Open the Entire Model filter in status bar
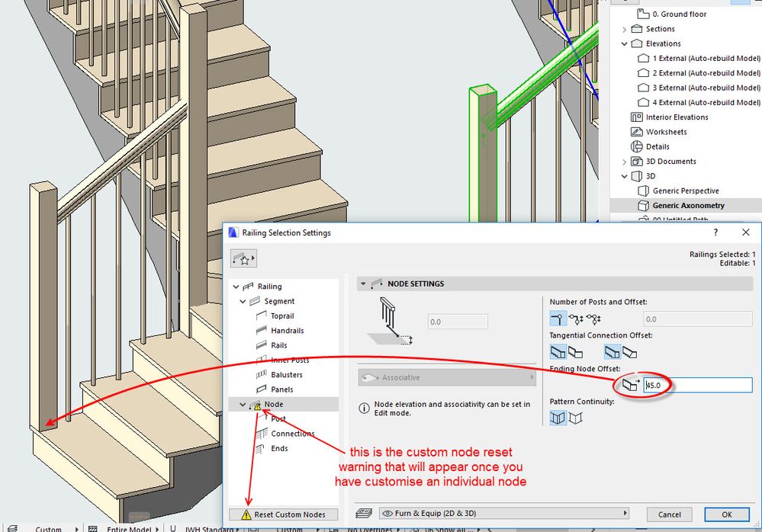The height and width of the screenshot is (532, 762). (130, 527)
